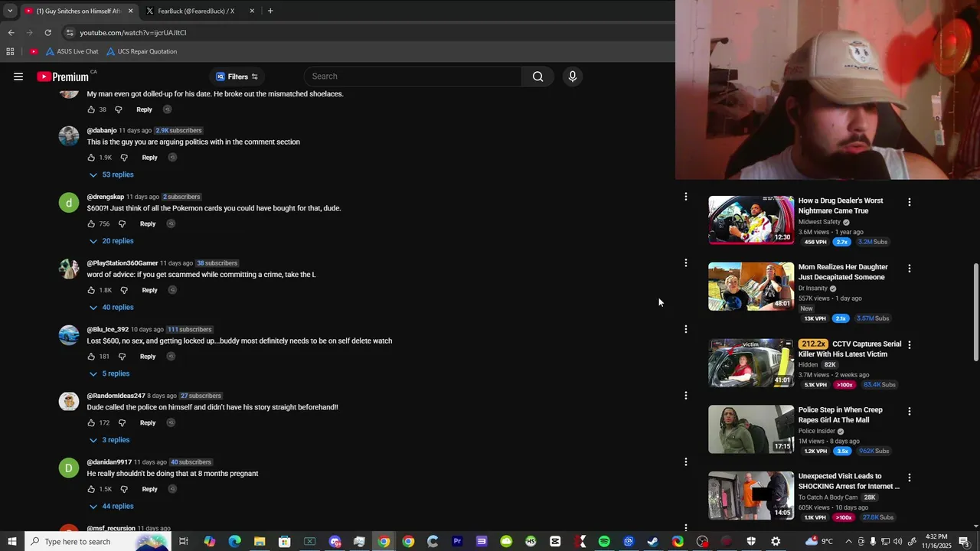
Task: Expand 44 replies under @danidan9917
Action: click(x=111, y=507)
